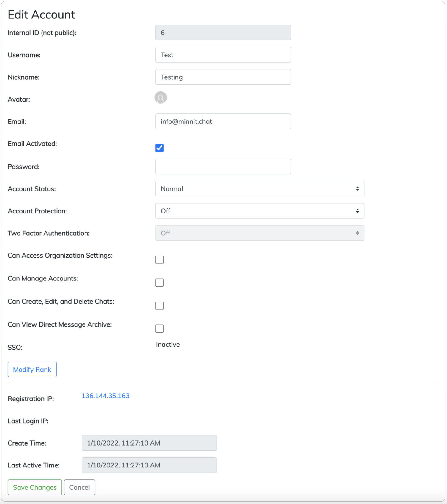The image size is (447, 504).
Task: Open the Account Status dropdown
Action: (x=260, y=189)
